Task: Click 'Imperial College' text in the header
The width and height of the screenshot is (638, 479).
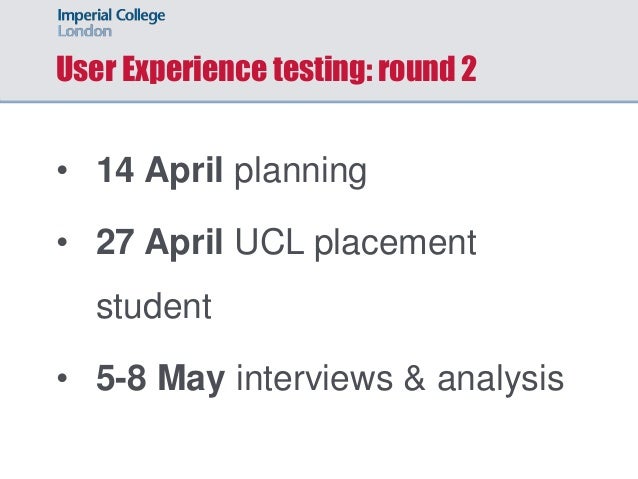Action: point(111,16)
